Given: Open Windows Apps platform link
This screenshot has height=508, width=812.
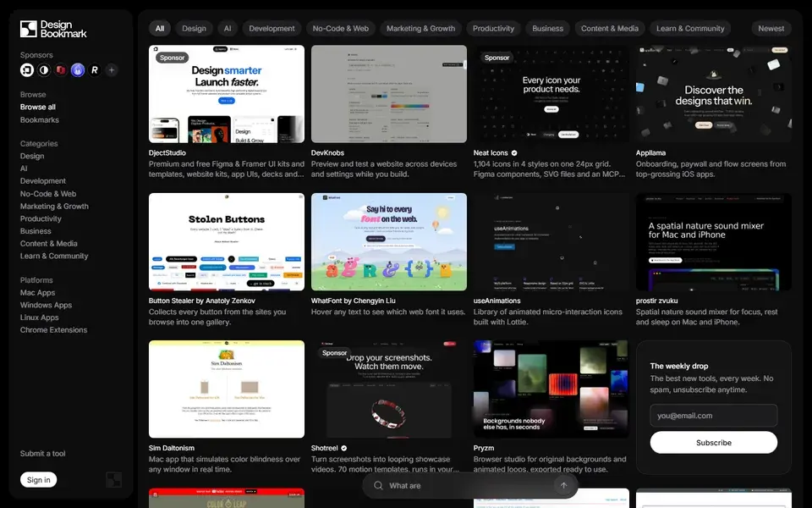Looking at the screenshot, I should [46, 305].
